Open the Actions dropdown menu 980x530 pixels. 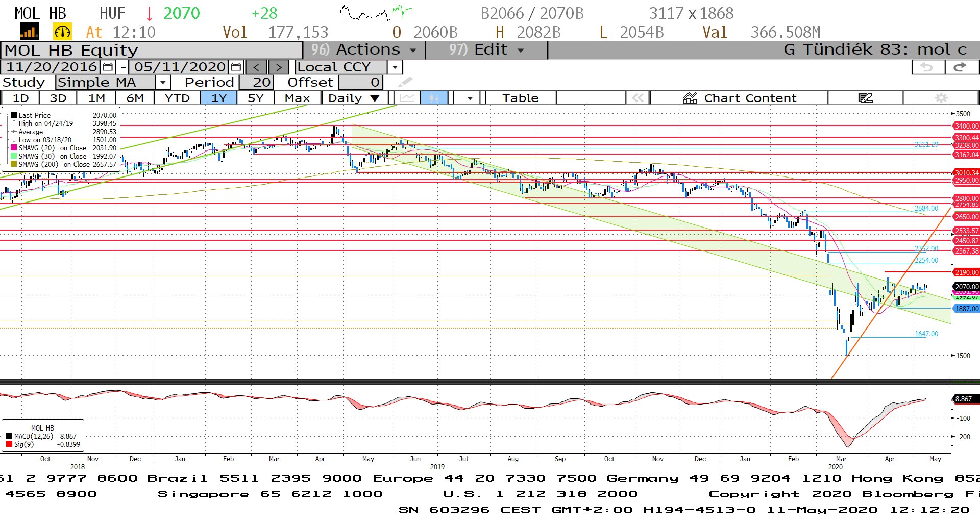click(364, 50)
